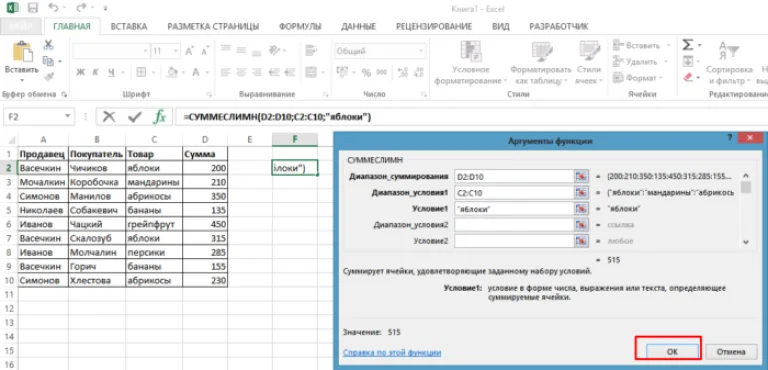Click the borders grid icon
The height and width of the screenshot is (370, 768).
(141, 72)
